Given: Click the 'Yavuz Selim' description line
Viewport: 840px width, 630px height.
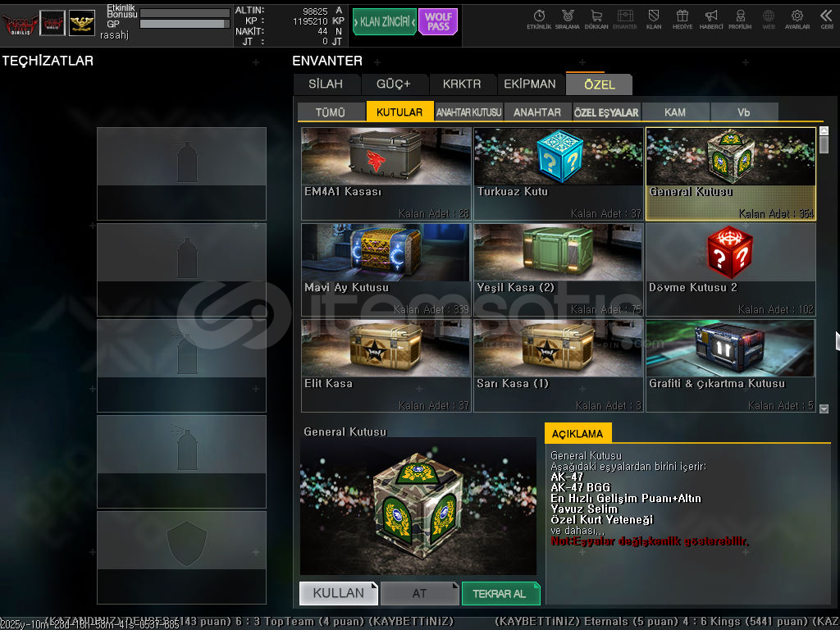Looking at the screenshot, I should (584, 509).
